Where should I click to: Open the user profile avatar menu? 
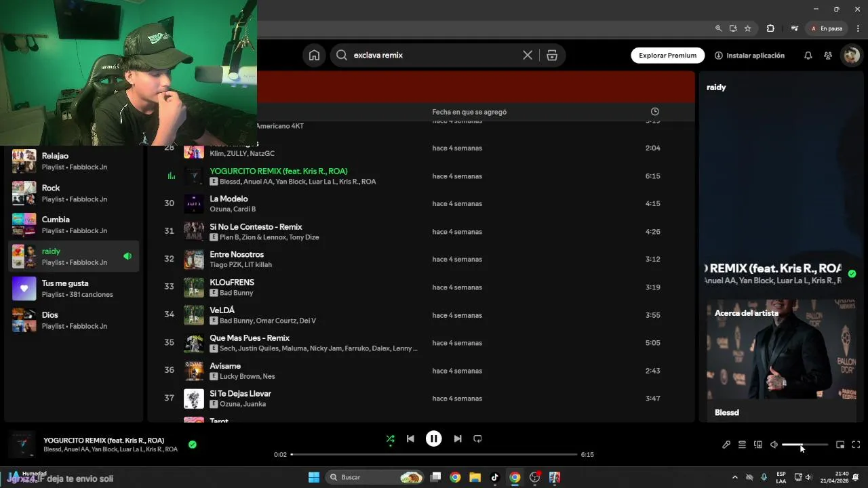point(852,56)
